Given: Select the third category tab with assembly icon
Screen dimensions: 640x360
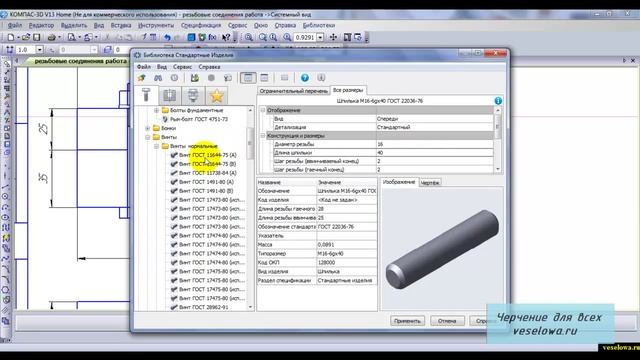Looking at the screenshot, I should coord(193,96).
